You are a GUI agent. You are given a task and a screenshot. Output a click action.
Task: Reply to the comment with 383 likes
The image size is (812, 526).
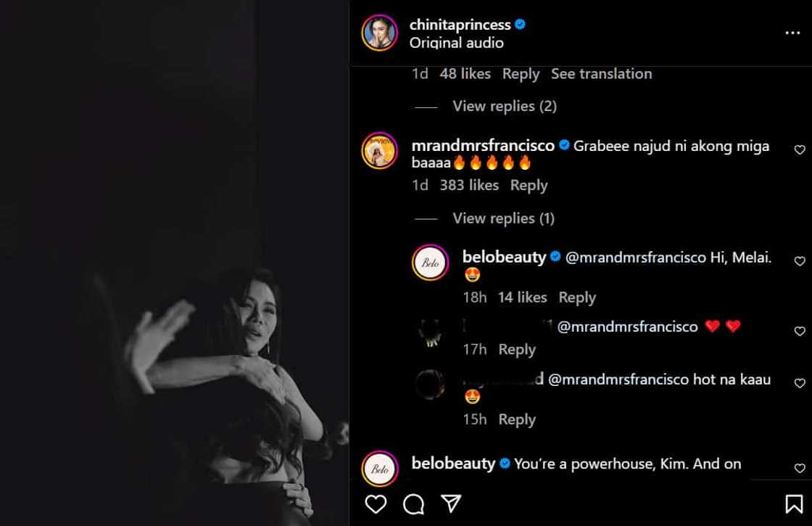[x=529, y=185]
